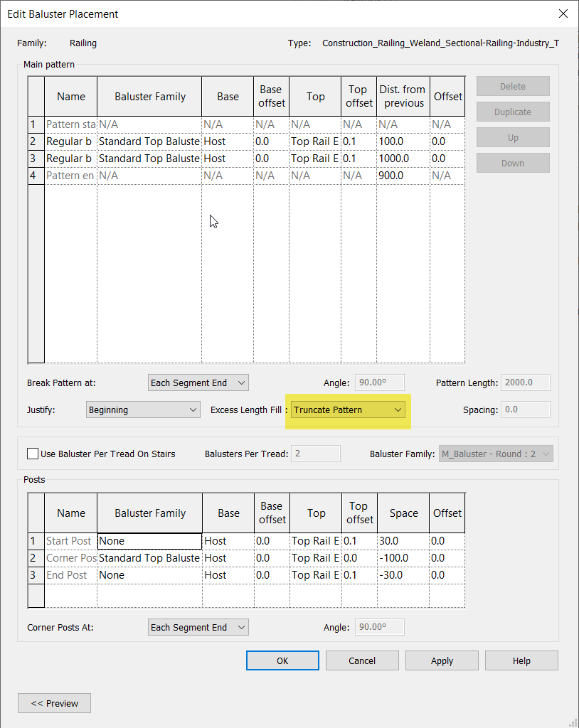Click 'Host' base cell in Start Post row

pyautogui.click(x=228, y=541)
